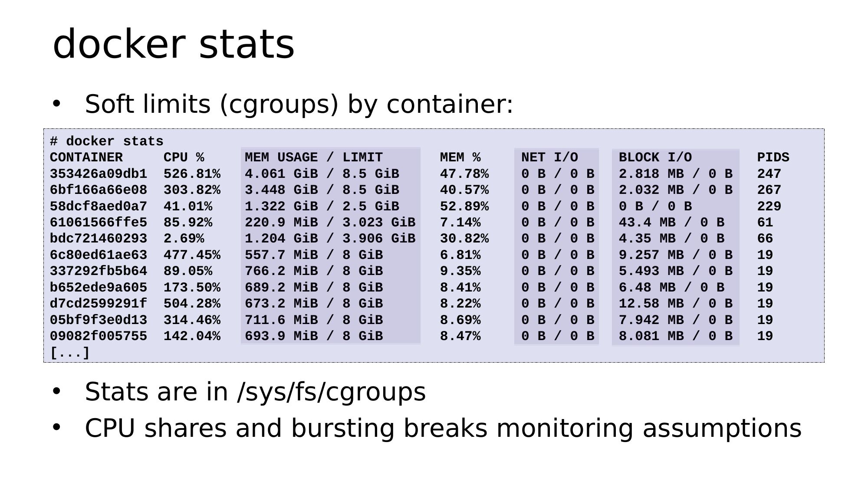Click the "220.9 MiB / 3.023 GiB" memory entry
868x488 pixels.
pos(330,223)
